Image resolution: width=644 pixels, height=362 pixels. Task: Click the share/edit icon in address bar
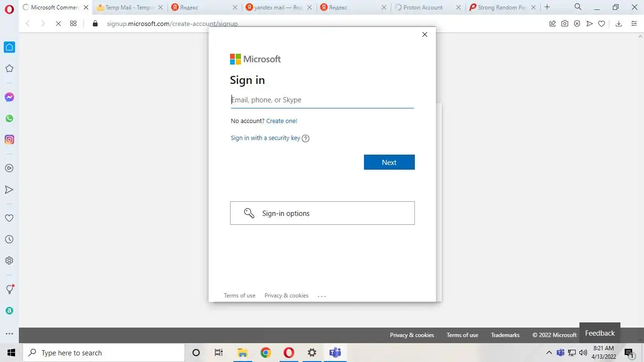553,24
